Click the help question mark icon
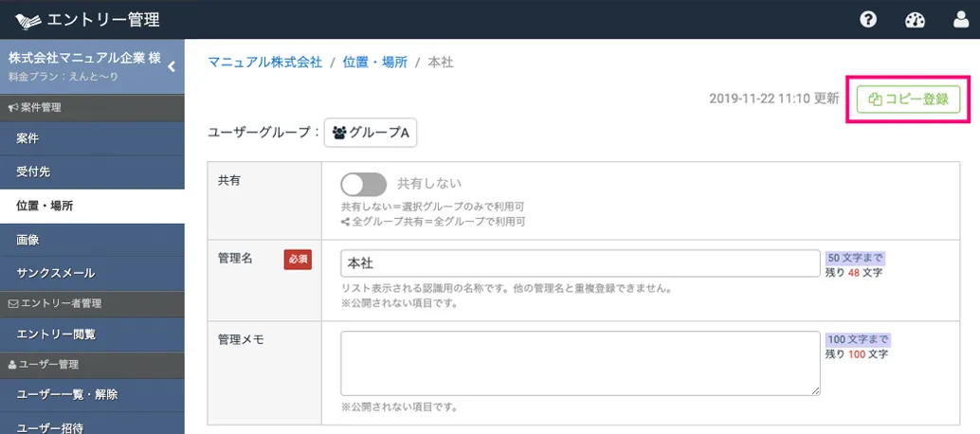The height and width of the screenshot is (434, 980). [868, 20]
